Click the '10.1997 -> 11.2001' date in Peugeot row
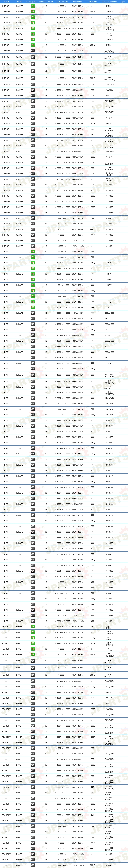This screenshot has width=128, height=868. click(62, 748)
